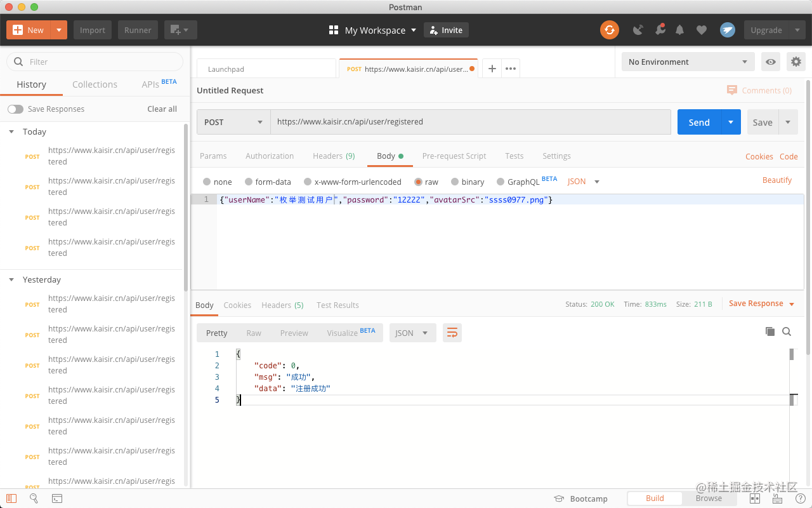The height and width of the screenshot is (508, 812).
Task: Open the tab options ellipsis icon
Action: [x=511, y=69]
